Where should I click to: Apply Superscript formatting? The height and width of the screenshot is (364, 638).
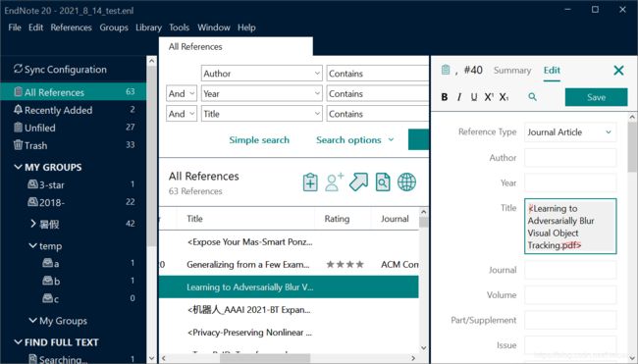pyautogui.click(x=489, y=97)
